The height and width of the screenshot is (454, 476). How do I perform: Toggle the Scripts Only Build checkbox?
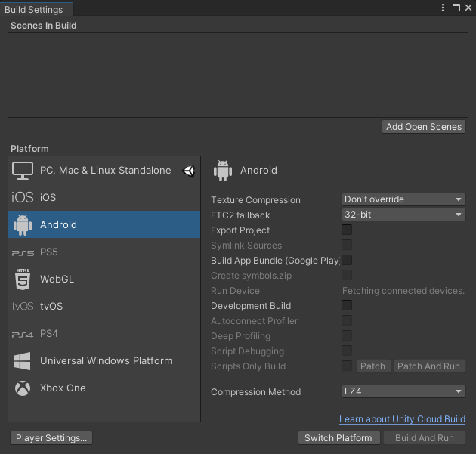point(347,366)
